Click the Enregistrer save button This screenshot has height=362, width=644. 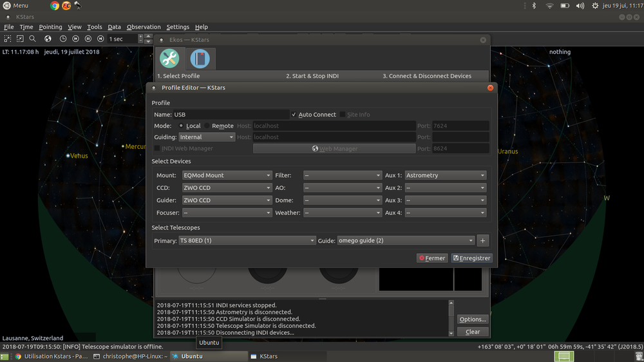coord(471,258)
